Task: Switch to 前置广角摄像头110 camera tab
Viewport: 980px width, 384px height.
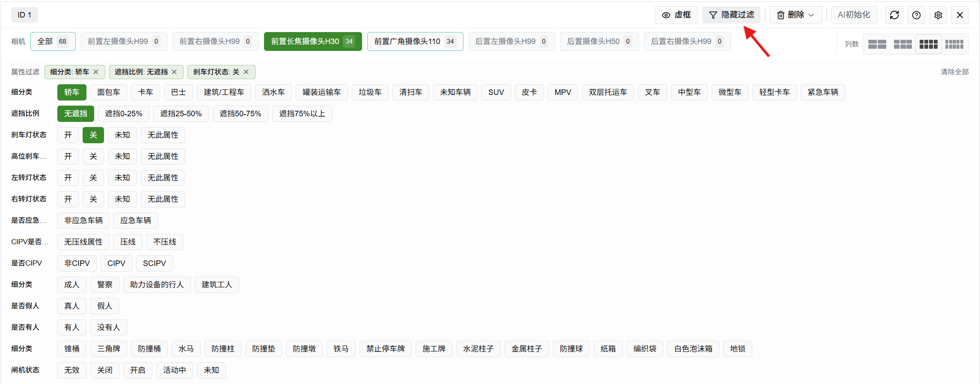Action: tap(415, 41)
